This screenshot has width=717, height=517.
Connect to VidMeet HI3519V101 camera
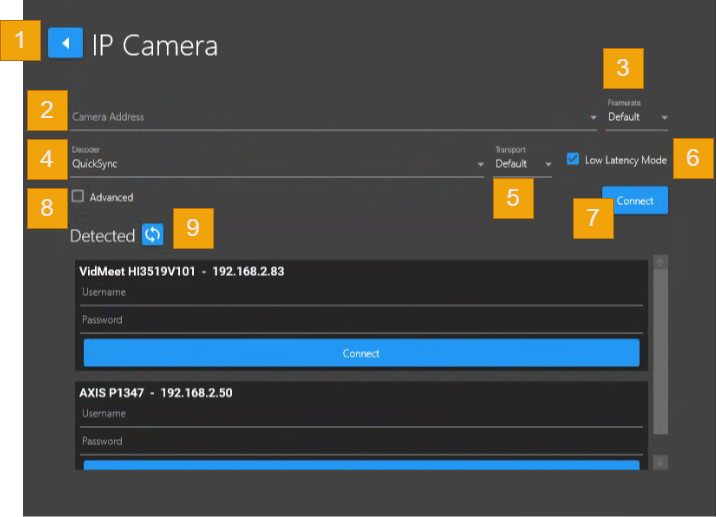[x=361, y=353]
